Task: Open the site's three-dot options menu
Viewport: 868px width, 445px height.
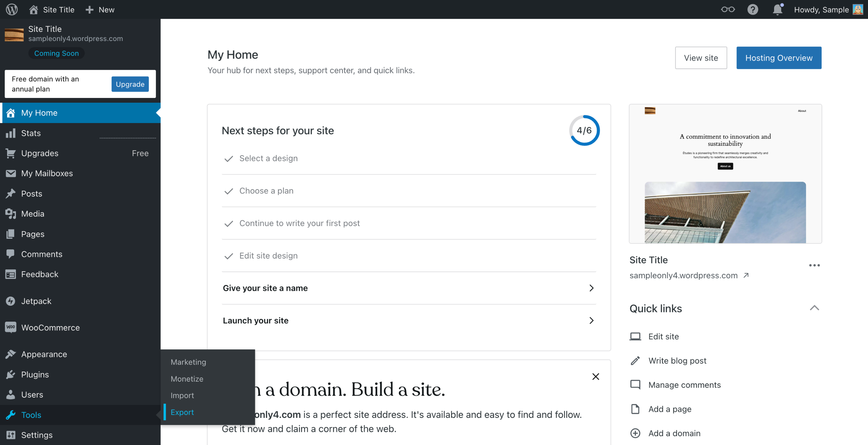Action: (x=814, y=265)
